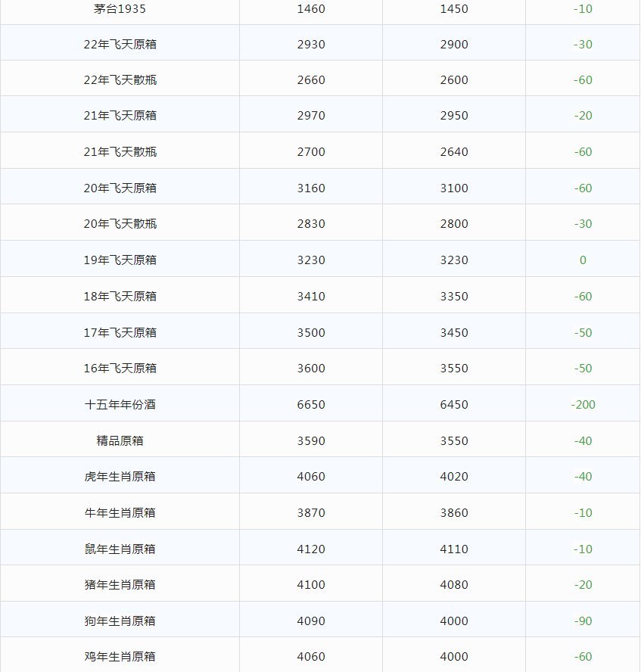Select the -60 change for 22年飞天散瓶
Image resolution: width=641 pixels, height=672 pixels.
coord(583,80)
